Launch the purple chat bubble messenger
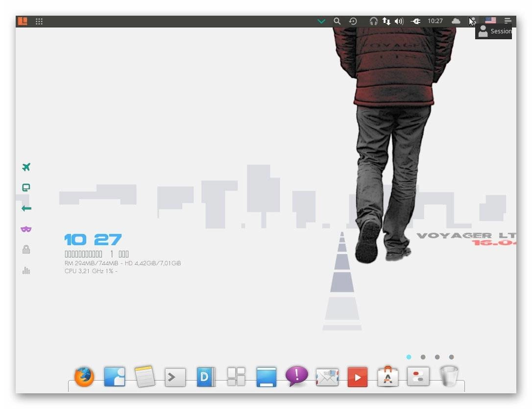The height and width of the screenshot is (409, 532). (x=296, y=376)
